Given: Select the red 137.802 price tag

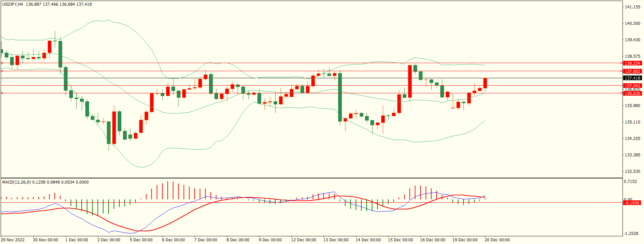Looking at the screenshot, I should [632, 71].
